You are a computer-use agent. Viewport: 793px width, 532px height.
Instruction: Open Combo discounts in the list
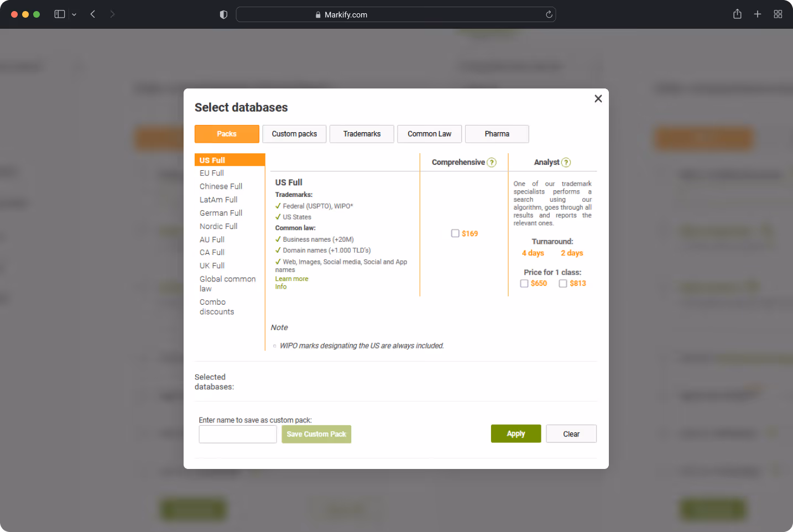point(217,307)
